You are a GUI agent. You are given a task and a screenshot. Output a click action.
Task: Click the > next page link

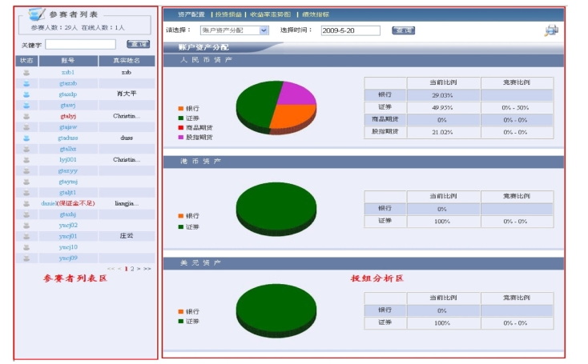139,269
